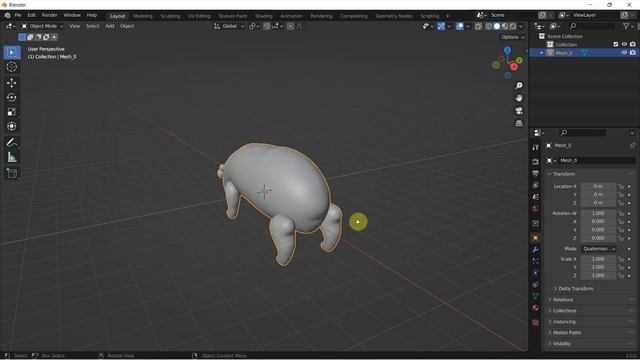Open the viewport Add menu
The height and width of the screenshot is (360, 640).
click(x=110, y=26)
